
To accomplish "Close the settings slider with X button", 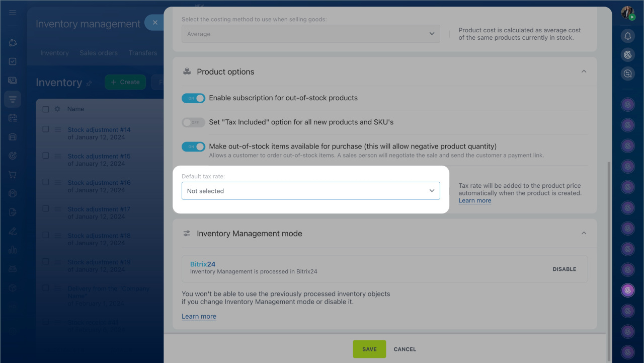I will click(155, 23).
